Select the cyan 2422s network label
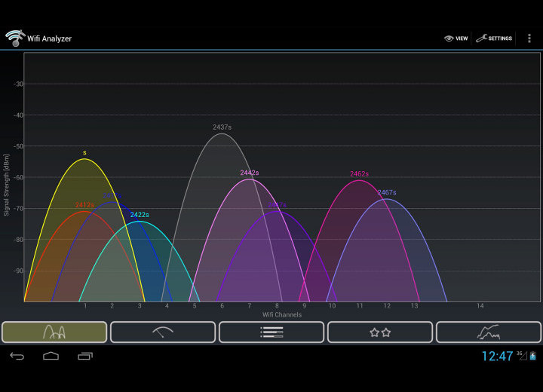The width and height of the screenshot is (543, 392). click(140, 215)
